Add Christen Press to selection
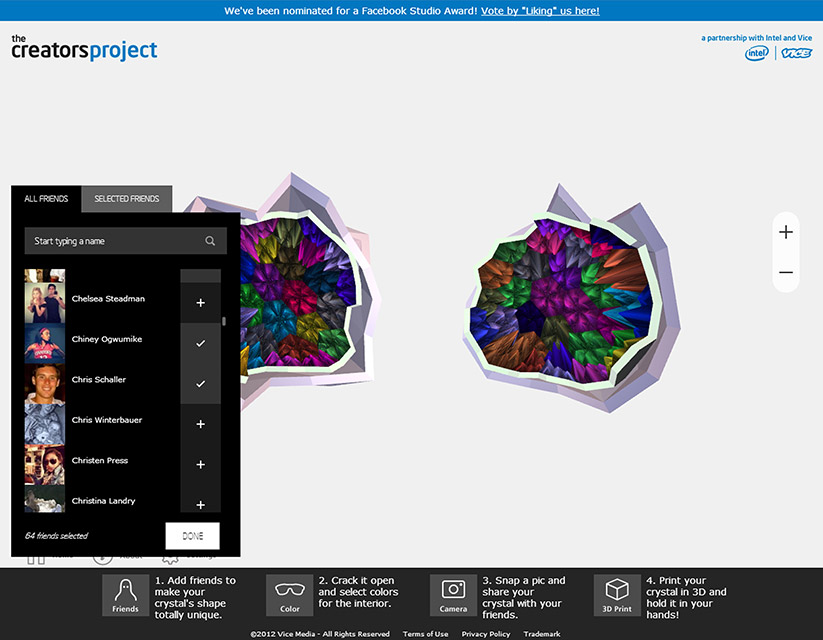 click(200, 465)
